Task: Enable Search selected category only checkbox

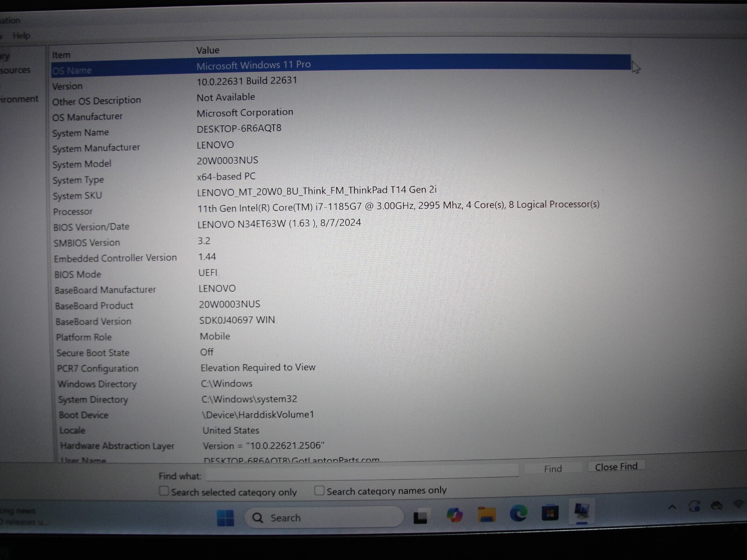Action: pos(164,491)
